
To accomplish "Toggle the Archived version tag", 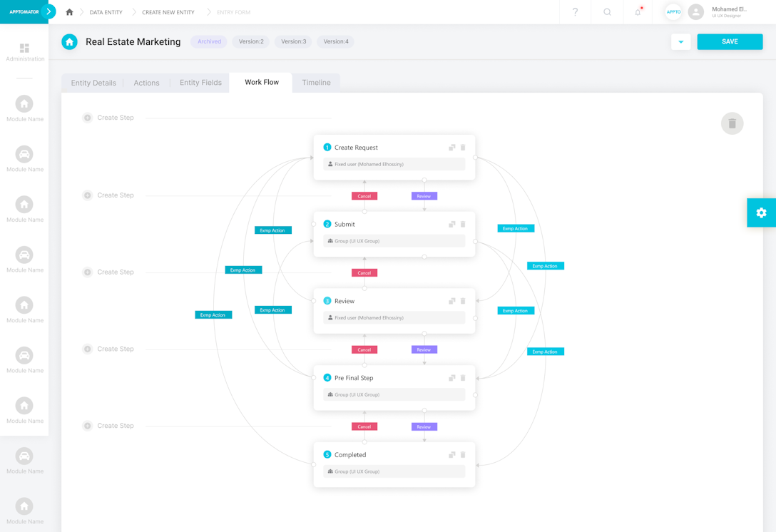I will click(x=209, y=42).
